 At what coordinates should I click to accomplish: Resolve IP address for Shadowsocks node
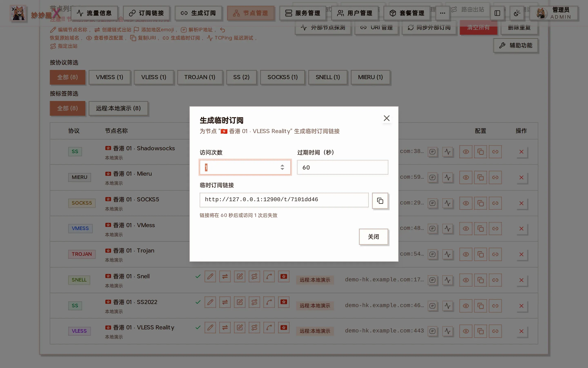[432, 152]
